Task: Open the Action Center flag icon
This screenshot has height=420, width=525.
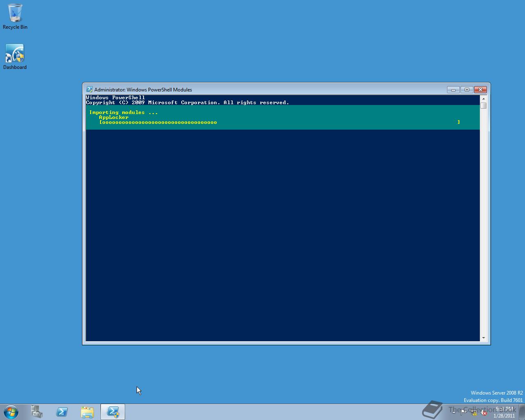Action: click(x=463, y=413)
